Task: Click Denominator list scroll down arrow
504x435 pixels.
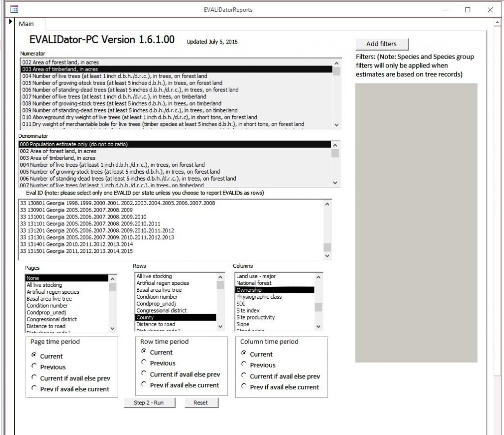Action: tap(335, 183)
